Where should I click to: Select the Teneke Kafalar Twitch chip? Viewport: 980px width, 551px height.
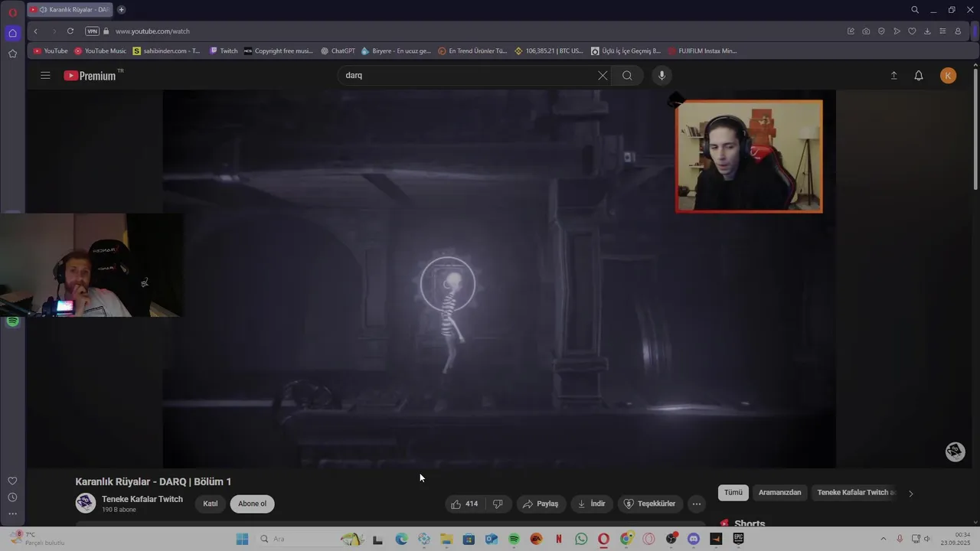856,492
